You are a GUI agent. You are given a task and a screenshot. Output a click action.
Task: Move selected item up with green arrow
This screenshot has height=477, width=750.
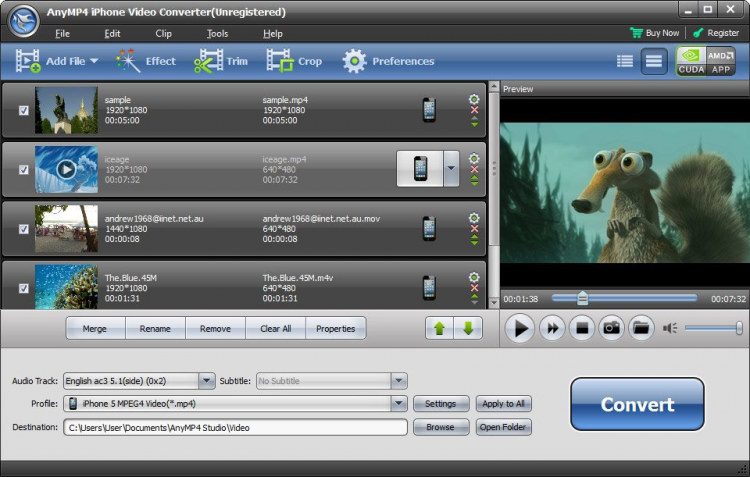440,328
